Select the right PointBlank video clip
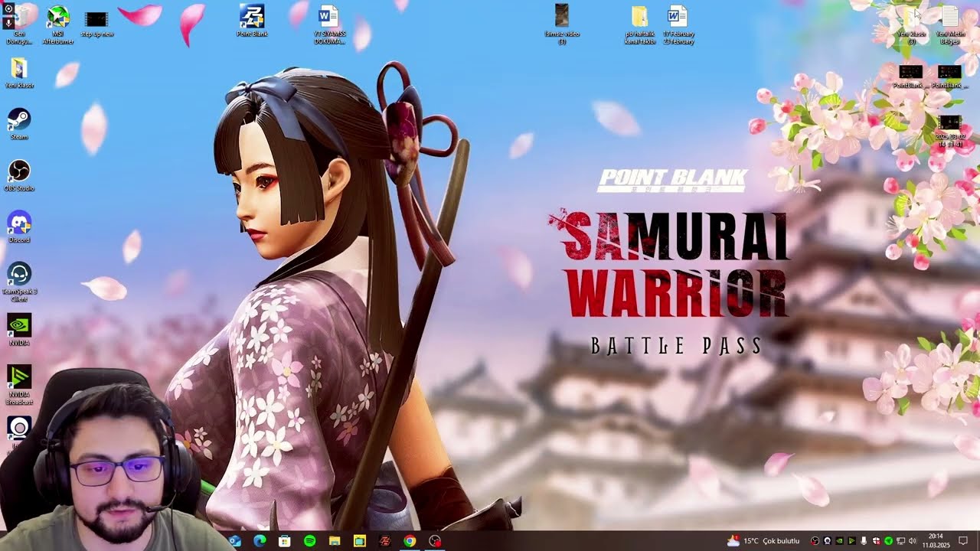980x551 pixels. 949,77
